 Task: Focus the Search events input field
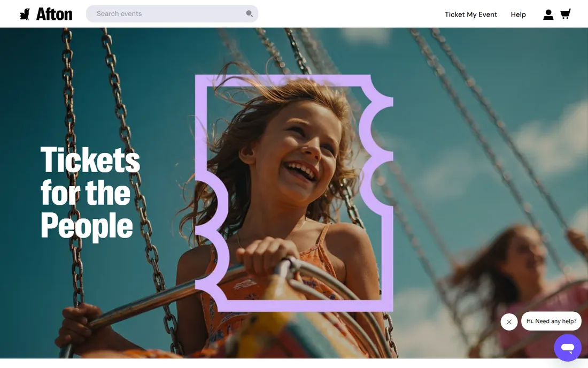pyautogui.click(x=172, y=14)
